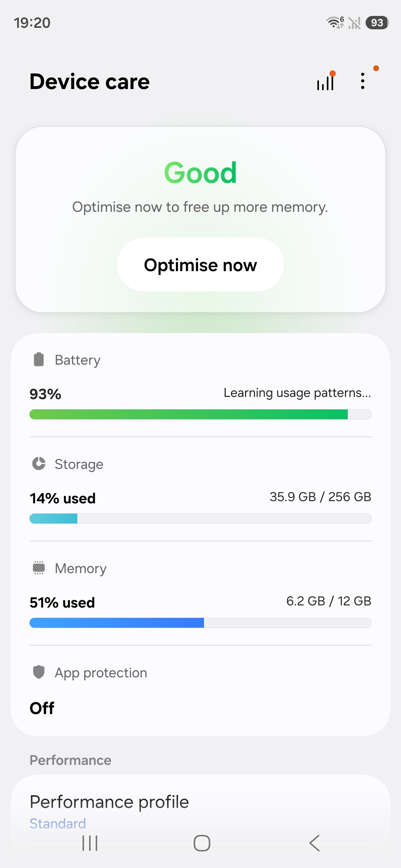The image size is (401, 868).
Task: Open the Performance profile setting
Action: 110,802
